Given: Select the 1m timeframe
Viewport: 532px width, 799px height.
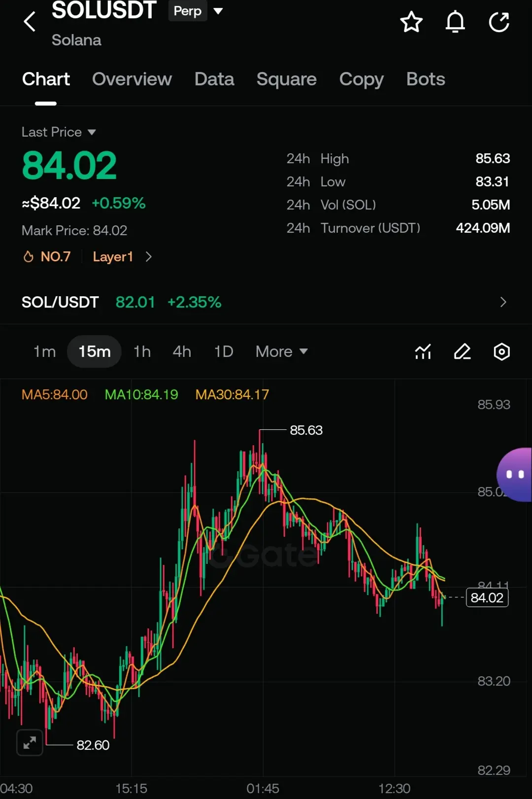Looking at the screenshot, I should [x=44, y=351].
